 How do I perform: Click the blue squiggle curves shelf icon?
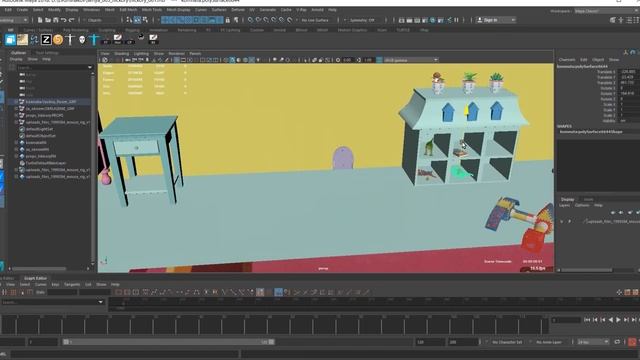click(x=34, y=40)
